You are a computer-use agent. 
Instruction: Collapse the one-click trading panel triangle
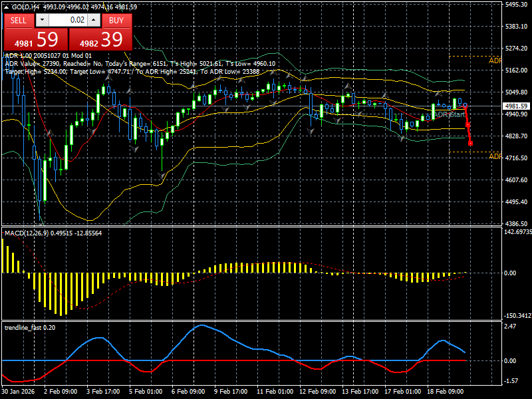[6, 7]
